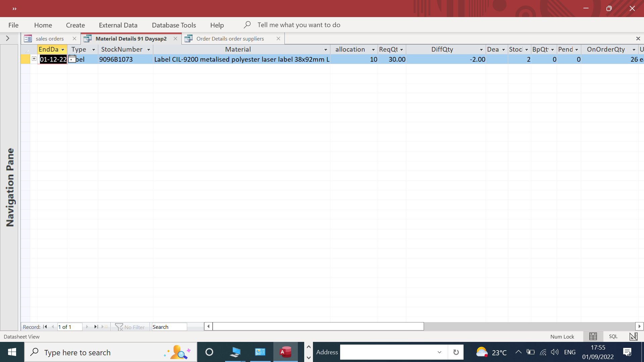Switch to the sales orders tab
Viewport: 644px width, 362px height.
(x=50, y=39)
